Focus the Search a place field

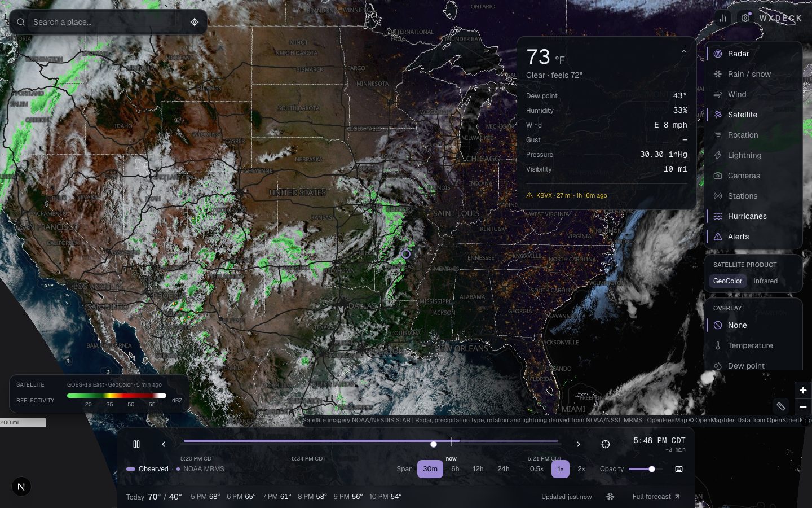[x=108, y=22]
